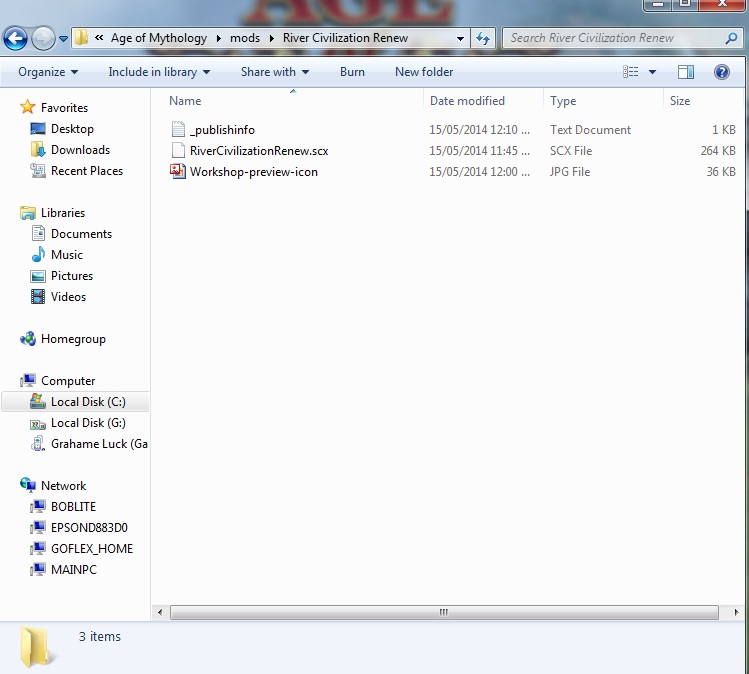Click the _publishinfo file name
Viewport: 749px width, 674px height.
tap(222, 130)
